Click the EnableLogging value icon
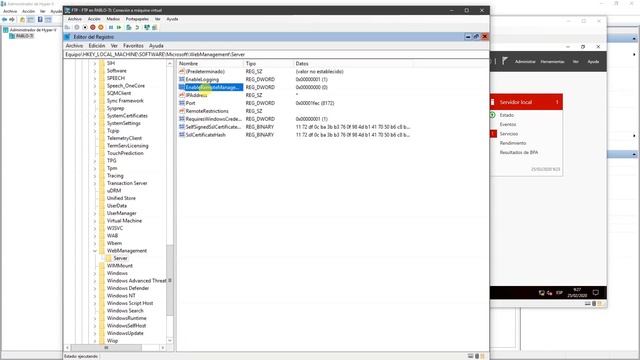 coord(182,79)
